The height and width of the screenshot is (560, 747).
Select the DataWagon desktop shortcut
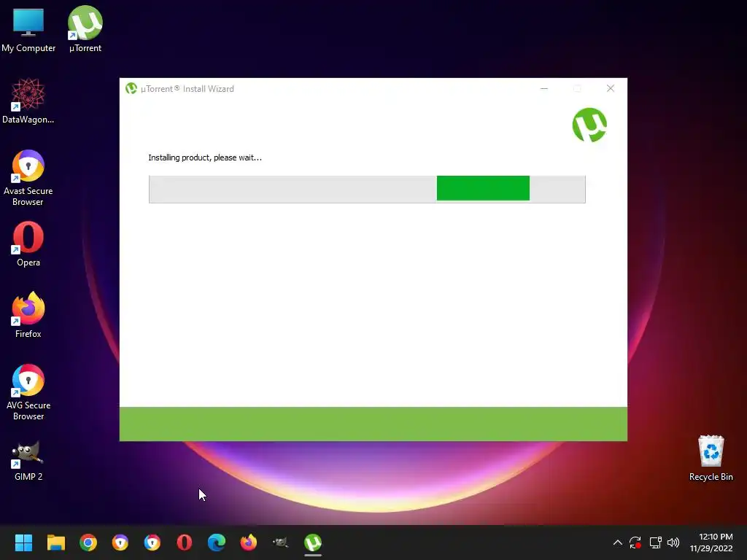(28, 101)
